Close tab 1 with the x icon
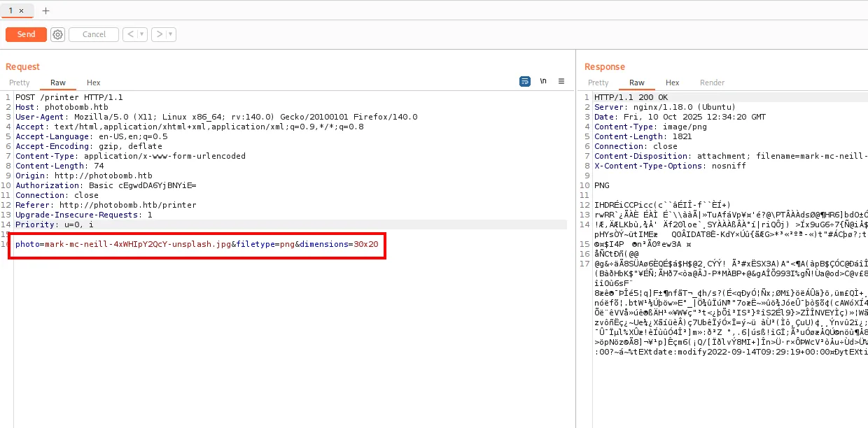 (x=21, y=10)
